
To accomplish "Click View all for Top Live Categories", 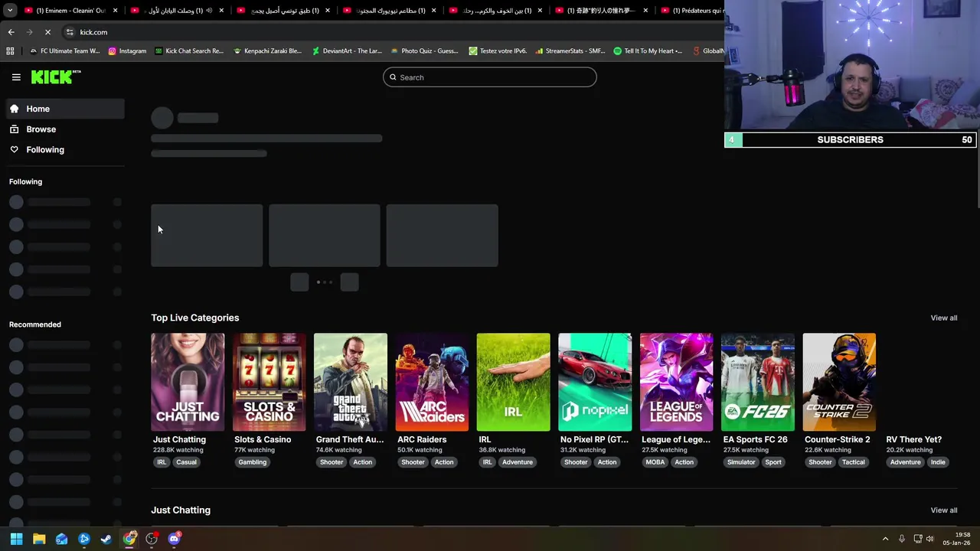I will (x=943, y=318).
